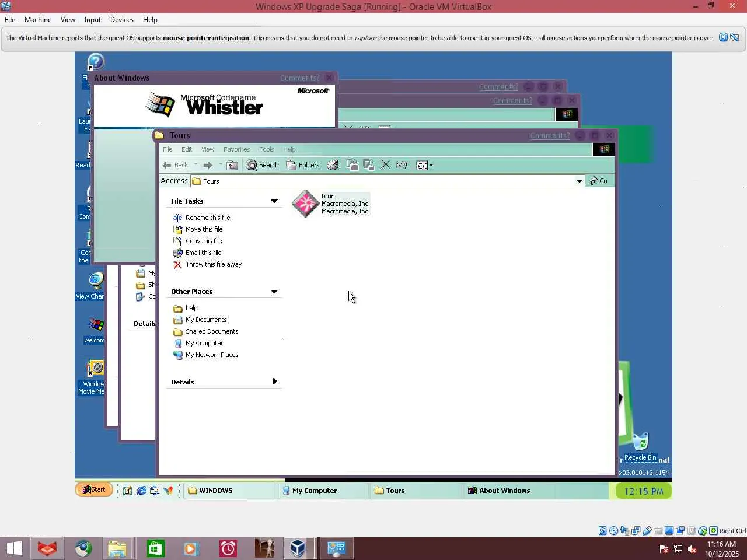This screenshot has width=747, height=560.
Task: Click the Move To toolbar icon
Action: click(x=352, y=165)
